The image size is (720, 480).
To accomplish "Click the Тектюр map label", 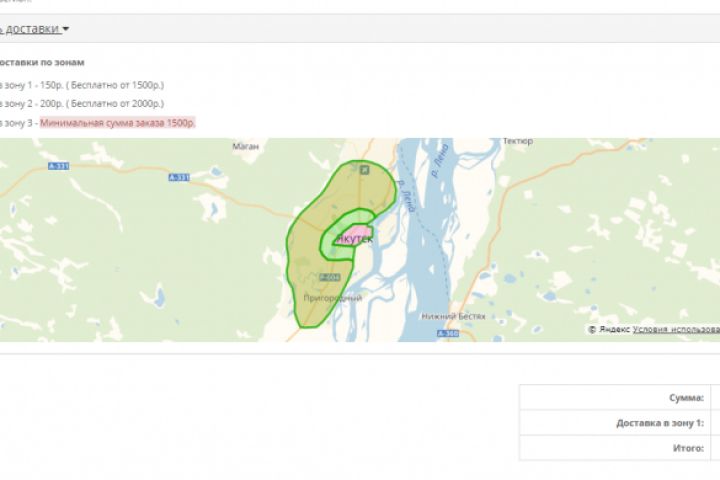I will point(518,141).
